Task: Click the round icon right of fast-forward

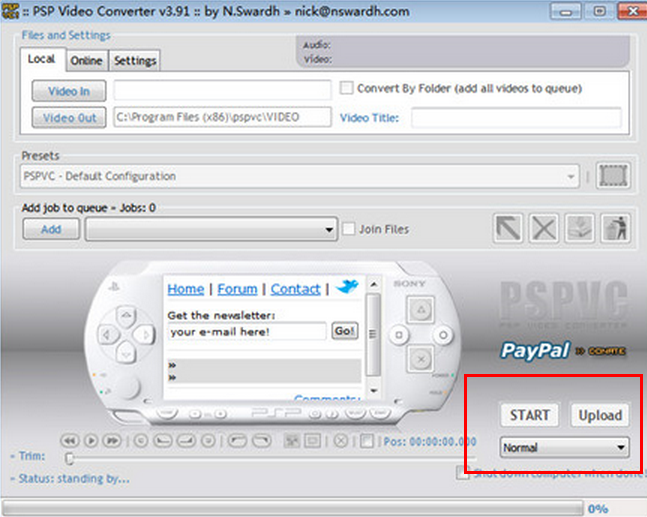Action: point(140,441)
